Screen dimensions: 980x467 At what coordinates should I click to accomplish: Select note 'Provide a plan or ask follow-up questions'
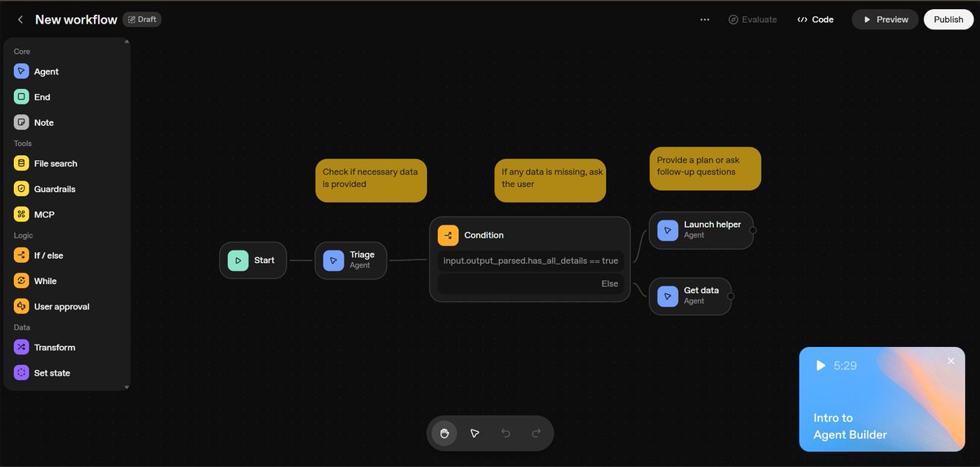706,168
